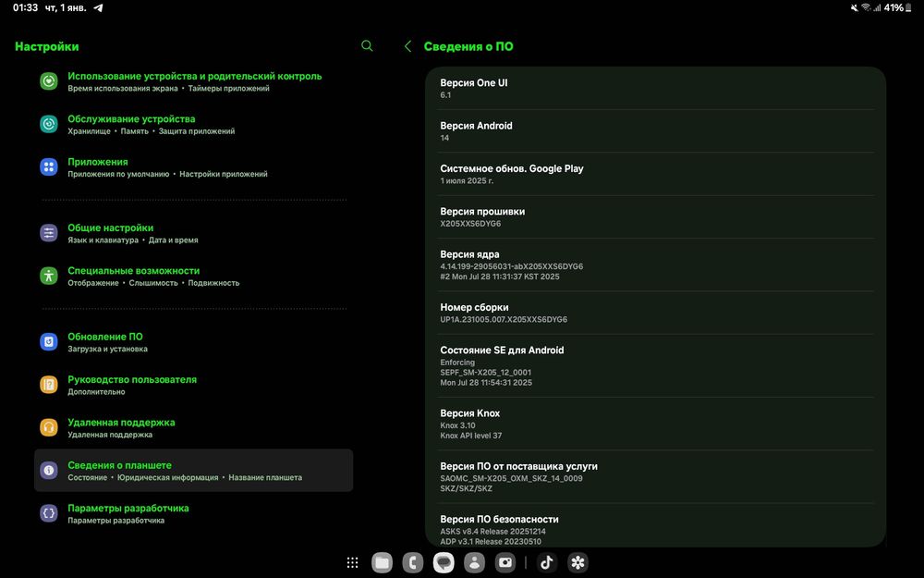This screenshot has height=578, width=924.
Task: Open Руководство пользователя
Action: [194, 385]
